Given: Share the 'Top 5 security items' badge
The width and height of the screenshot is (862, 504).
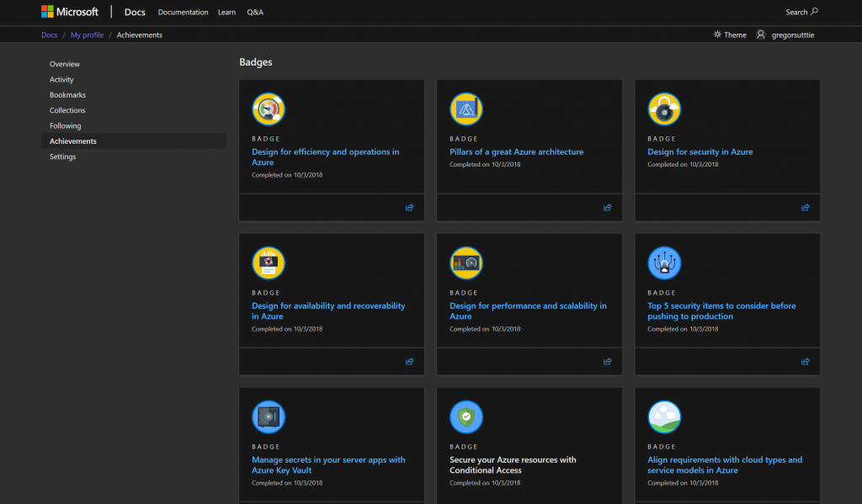Looking at the screenshot, I should (805, 362).
